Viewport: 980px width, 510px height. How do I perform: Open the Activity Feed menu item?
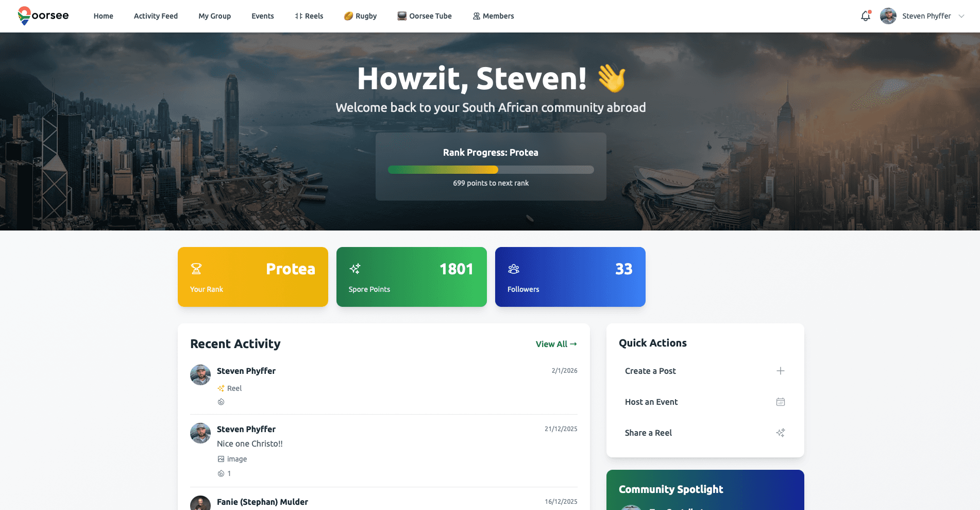156,16
